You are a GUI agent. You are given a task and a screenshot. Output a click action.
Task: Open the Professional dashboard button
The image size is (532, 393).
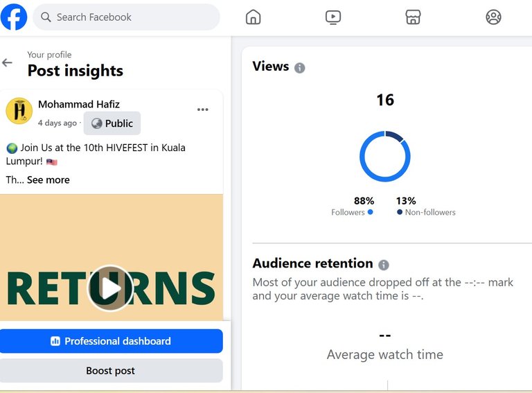point(112,341)
